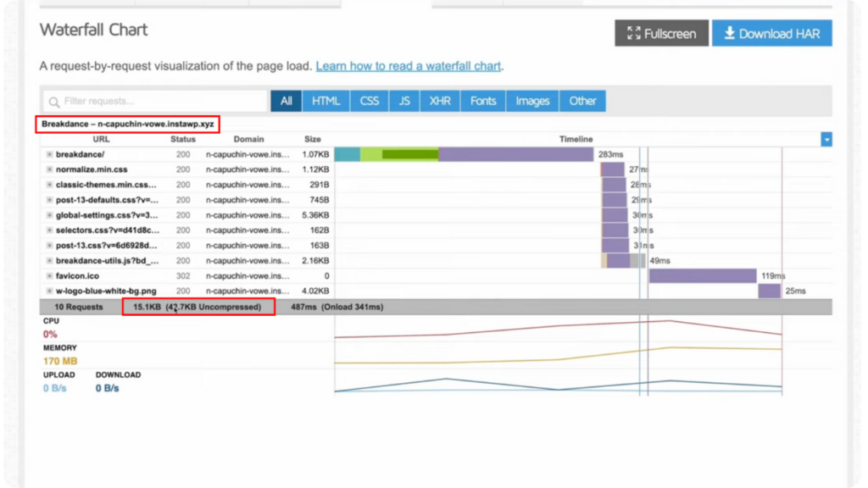Filter requests by Fonts

click(482, 102)
